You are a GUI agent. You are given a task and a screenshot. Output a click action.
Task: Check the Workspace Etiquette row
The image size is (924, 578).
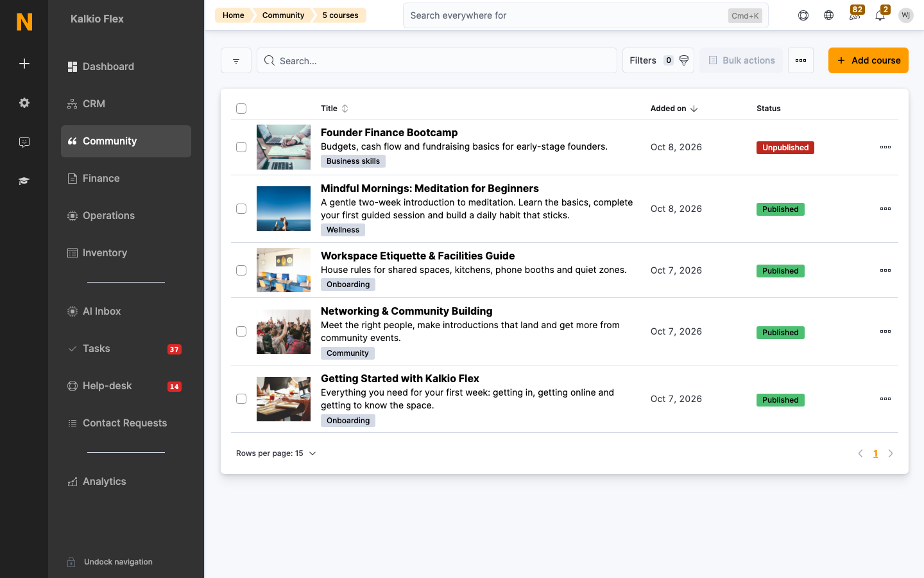(241, 270)
